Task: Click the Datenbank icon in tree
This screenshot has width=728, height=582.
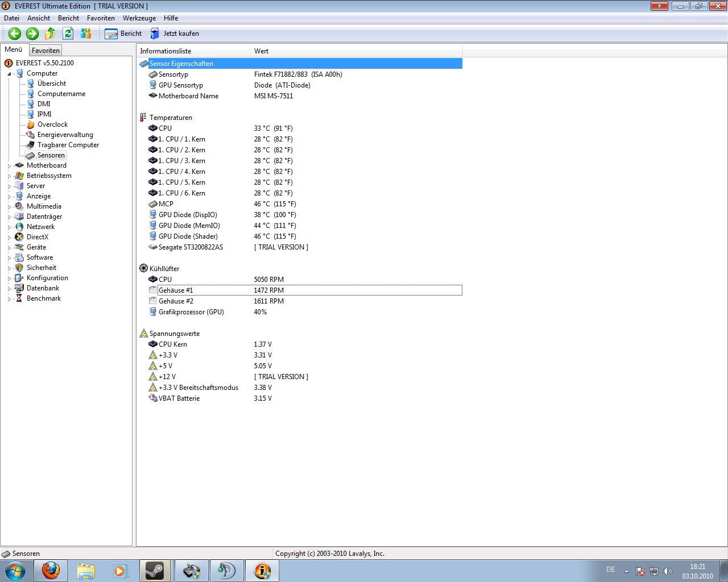Action: pos(19,288)
